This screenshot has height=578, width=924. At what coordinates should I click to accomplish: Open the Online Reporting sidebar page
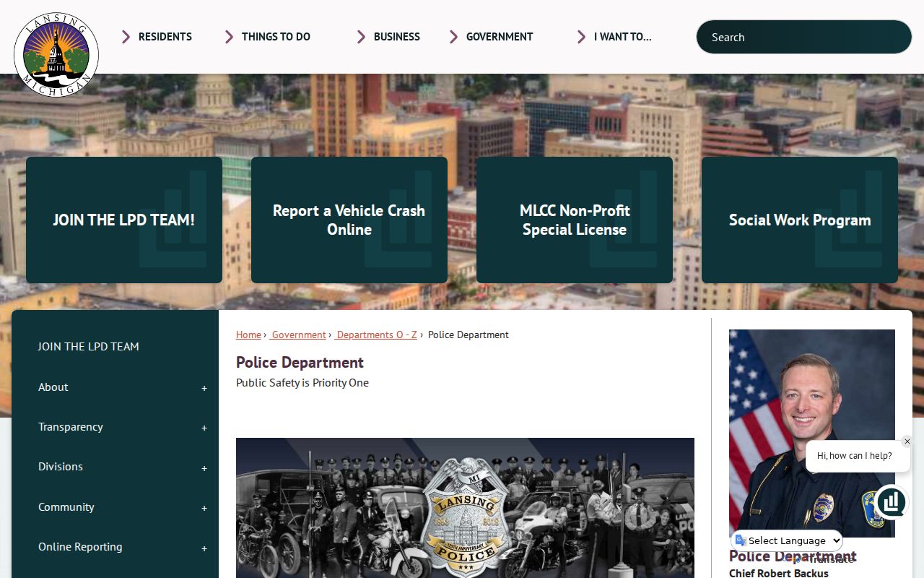coord(80,547)
